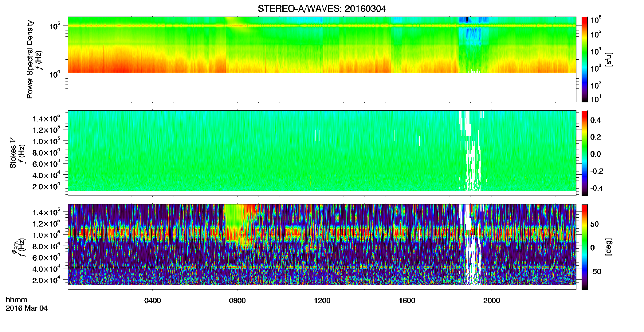The image size is (644, 332).
Task: Click the hhmm time format label
Action: (x=17, y=300)
